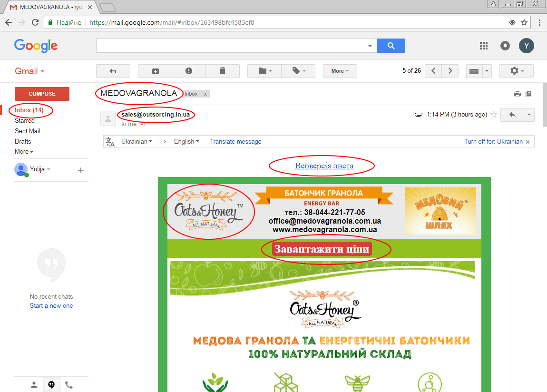Go back to inbox with arrow button
The width and height of the screenshot is (547, 392).
(x=113, y=71)
